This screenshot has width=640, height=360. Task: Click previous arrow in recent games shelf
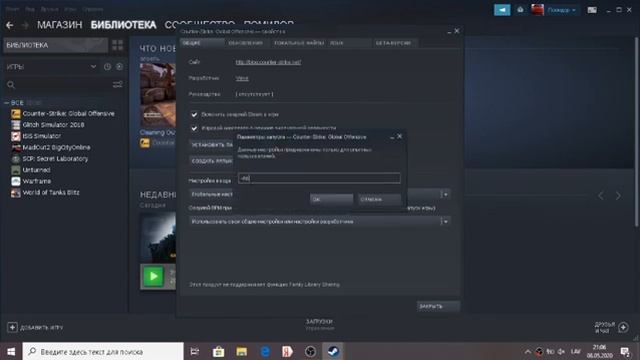[x=601, y=196]
